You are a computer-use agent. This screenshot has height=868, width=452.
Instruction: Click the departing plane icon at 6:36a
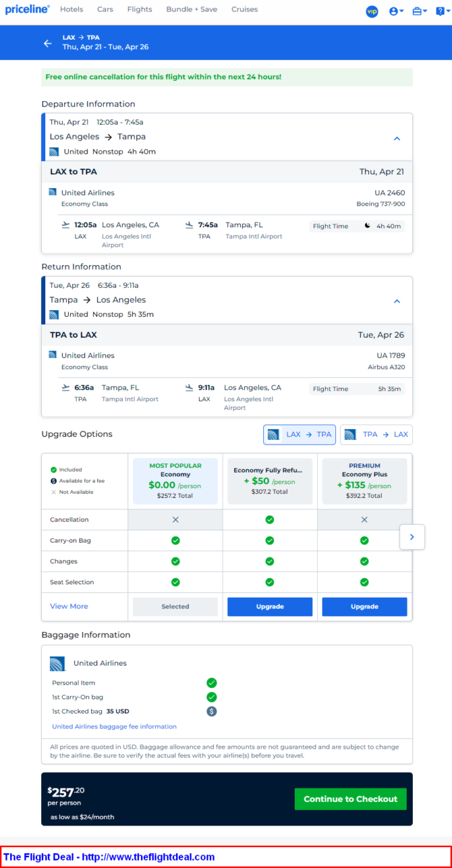coord(65,387)
